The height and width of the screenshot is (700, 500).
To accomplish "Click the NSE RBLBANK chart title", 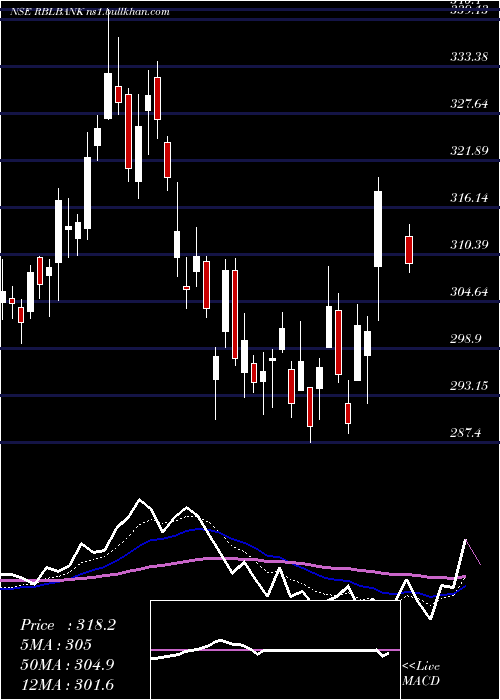I will [90, 12].
